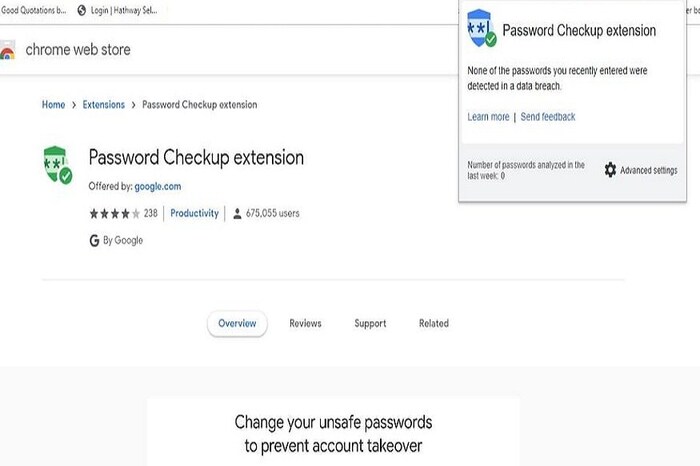Image resolution: width=700 pixels, height=466 pixels.
Task: Click the users person icon
Action: (x=237, y=213)
